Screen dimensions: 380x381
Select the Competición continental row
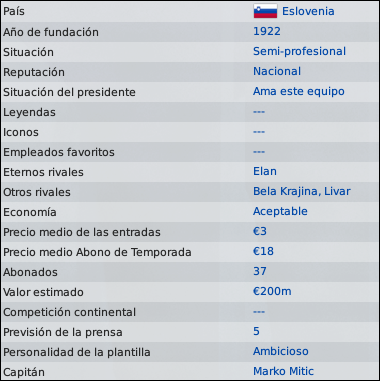(190, 312)
